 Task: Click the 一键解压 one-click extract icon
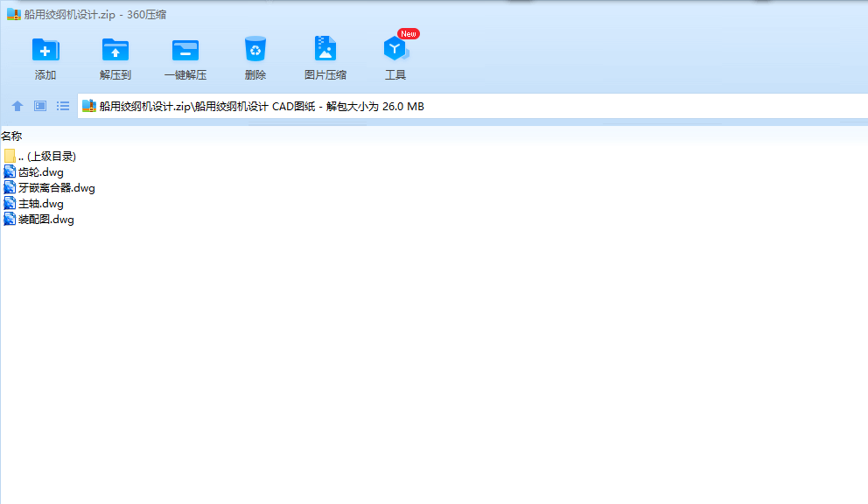pyautogui.click(x=185, y=50)
